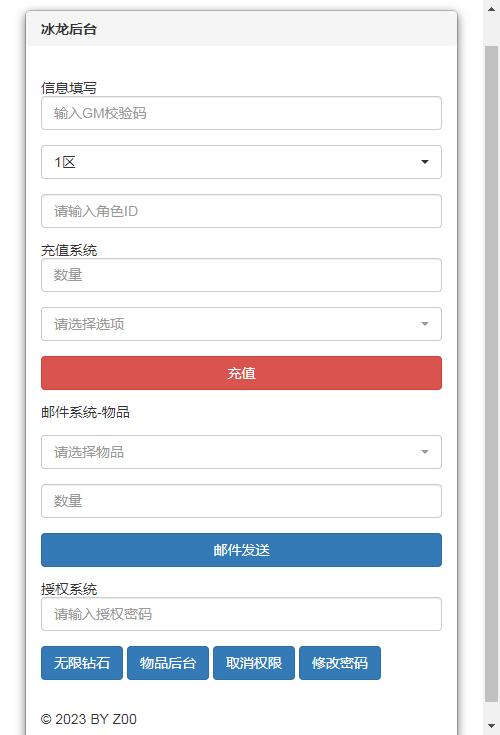
Task: Open 物品后台 via its button
Action: click(x=168, y=663)
